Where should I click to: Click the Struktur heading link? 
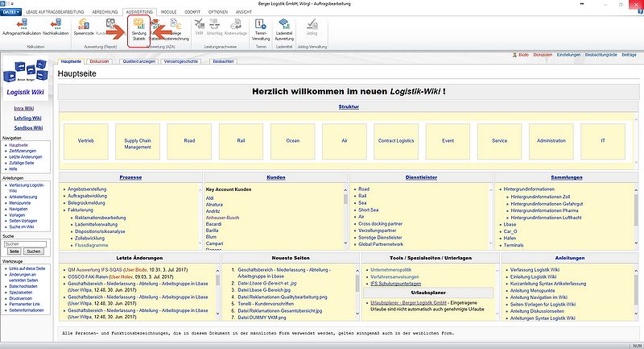pos(349,106)
